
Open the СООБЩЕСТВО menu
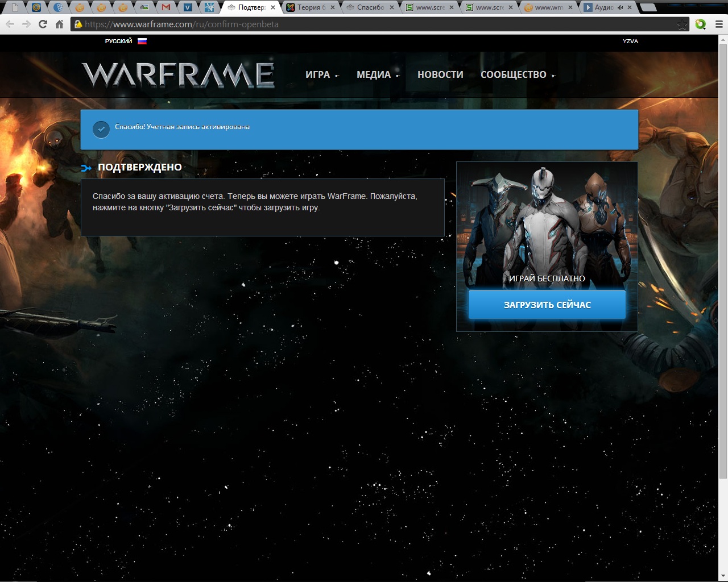click(x=513, y=74)
